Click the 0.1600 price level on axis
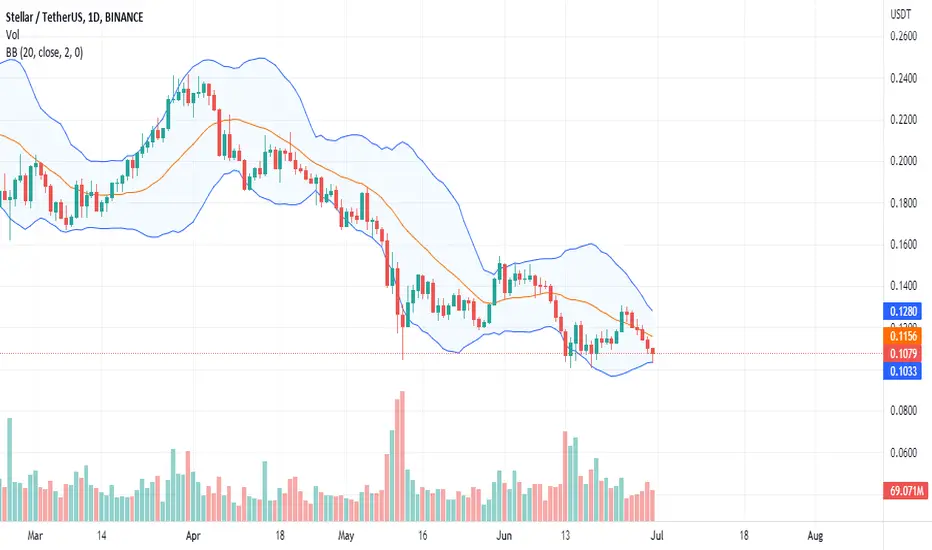Screen dimensions: 932x550 [x=903, y=244]
